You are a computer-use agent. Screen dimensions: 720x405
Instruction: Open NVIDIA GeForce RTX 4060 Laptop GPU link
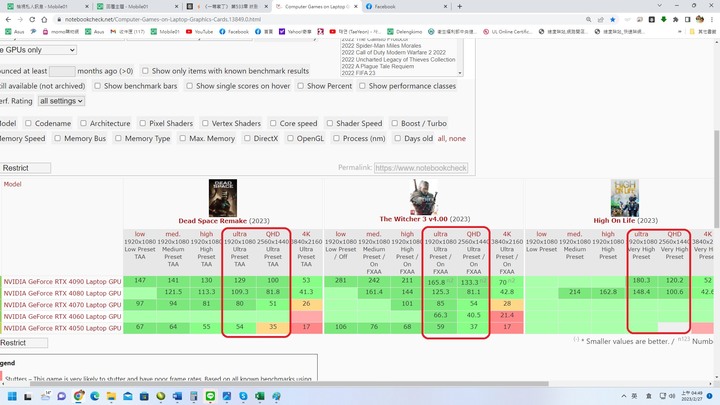(62, 316)
